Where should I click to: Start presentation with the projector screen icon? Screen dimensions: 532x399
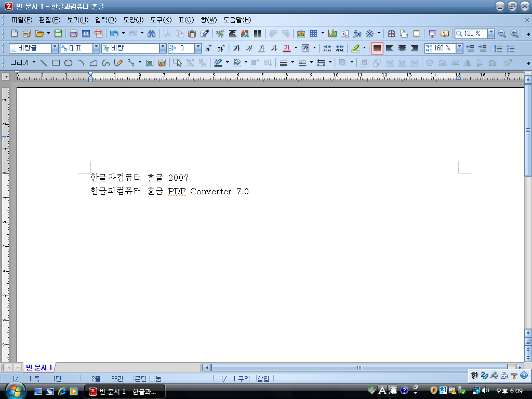coord(432,34)
